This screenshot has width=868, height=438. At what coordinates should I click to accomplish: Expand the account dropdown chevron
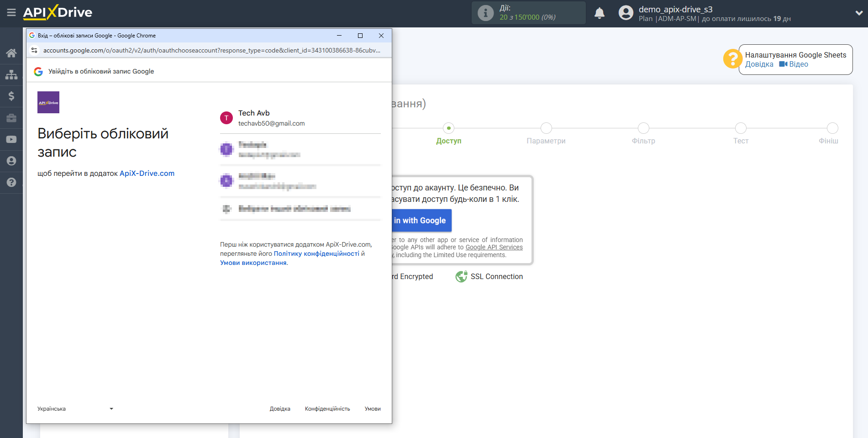point(859,13)
